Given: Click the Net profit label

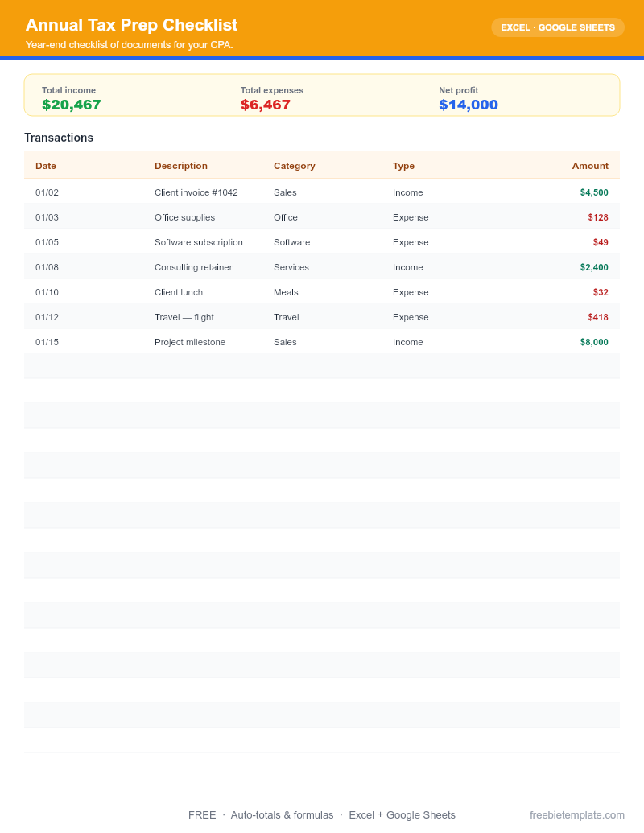Looking at the screenshot, I should [x=458, y=90].
